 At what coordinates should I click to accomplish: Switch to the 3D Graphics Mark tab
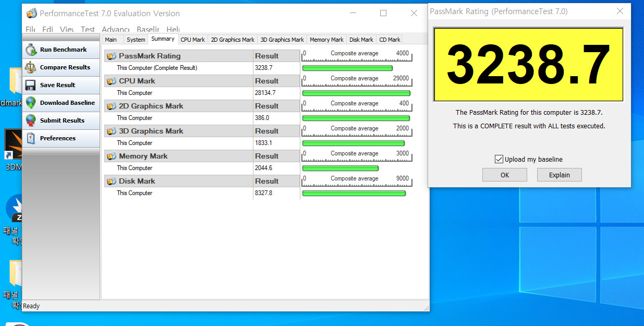(x=282, y=40)
